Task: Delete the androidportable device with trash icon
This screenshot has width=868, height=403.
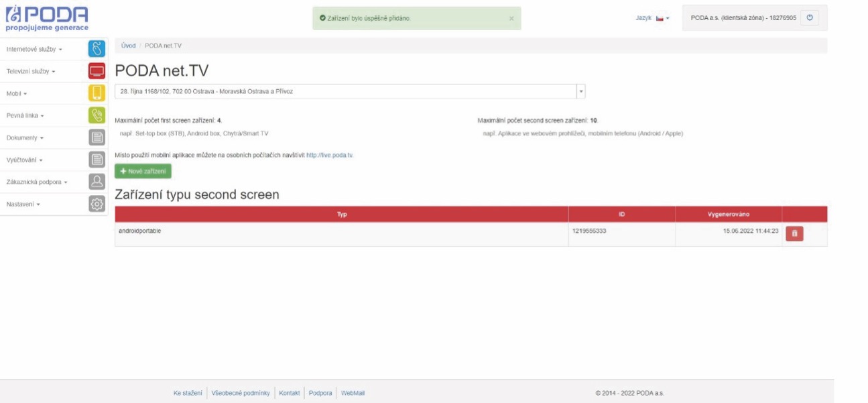Action: (x=794, y=233)
